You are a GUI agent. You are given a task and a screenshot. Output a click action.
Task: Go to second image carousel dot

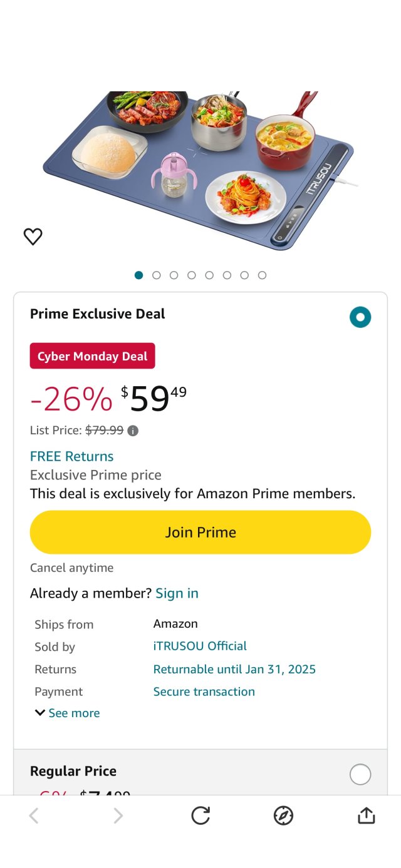click(x=157, y=275)
